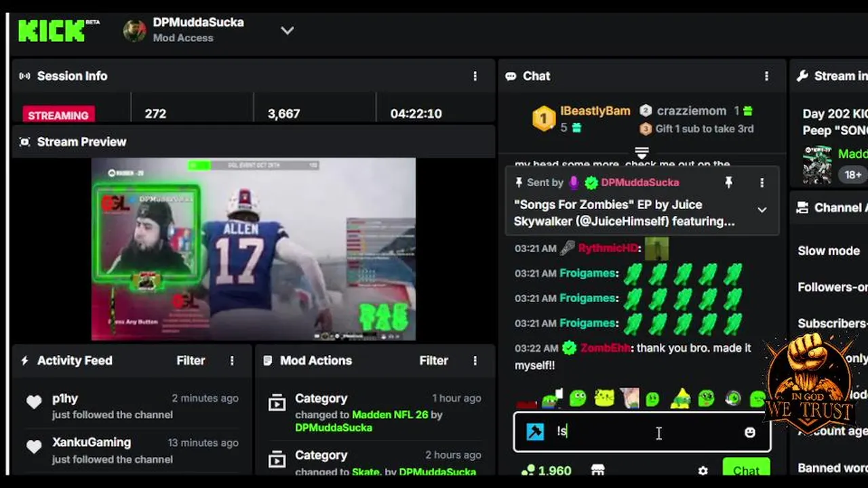Click the gold rank 1 badge

click(543, 119)
